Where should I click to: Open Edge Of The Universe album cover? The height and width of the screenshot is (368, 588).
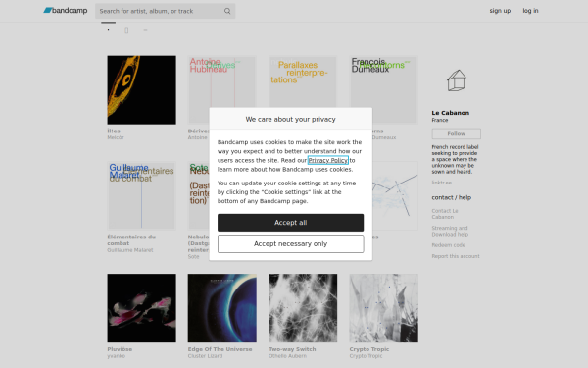pyautogui.click(x=222, y=308)
